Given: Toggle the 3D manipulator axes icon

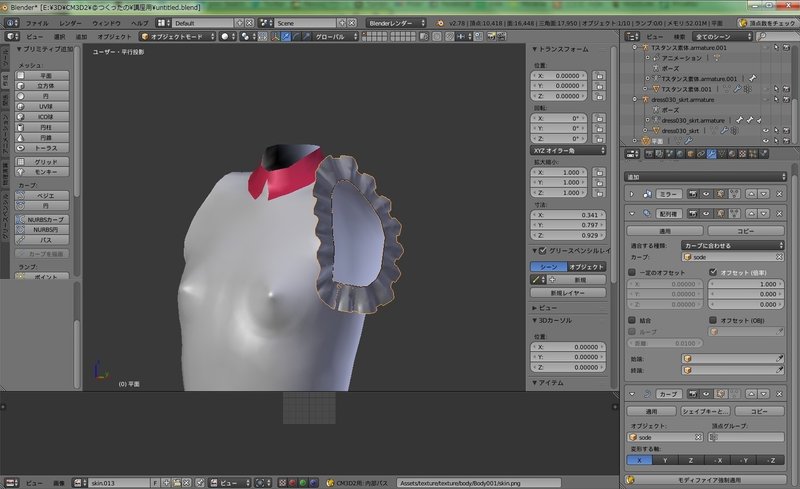Looking at the screenshot, I should click(276, 37).
